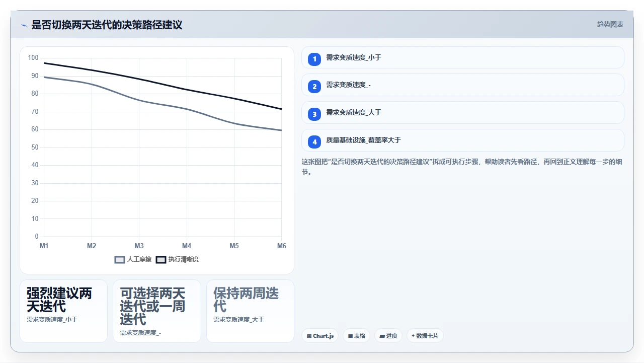
Task: Click the number 3 step badge
Action: (x=314, y=114)
